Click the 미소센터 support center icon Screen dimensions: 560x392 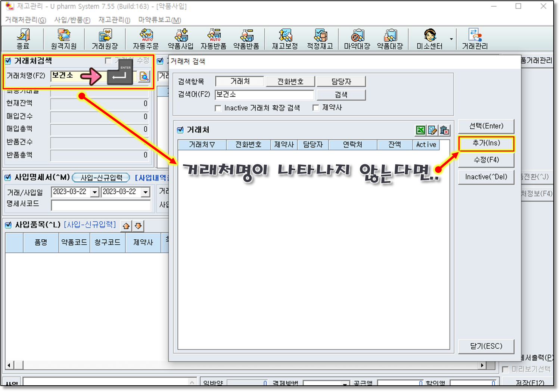coord(429,39)
